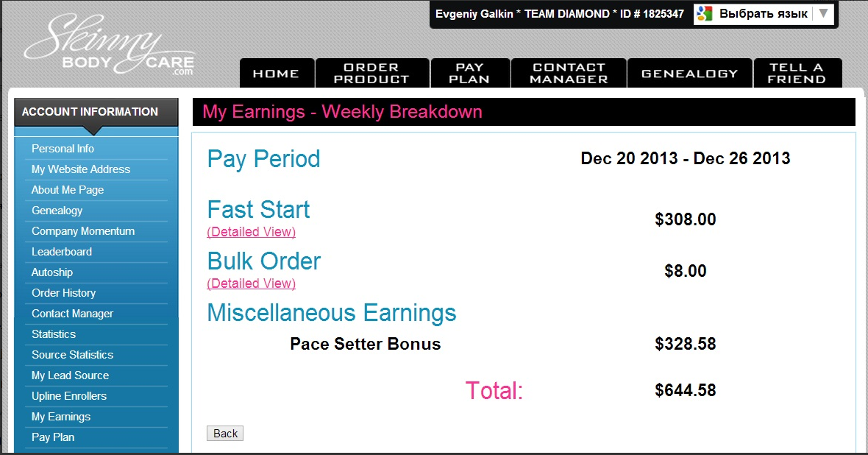Image resolution: width=868 pixels, height=455 pixels.
Task: Open Fast Start Detailed View link
Action: 252,232
